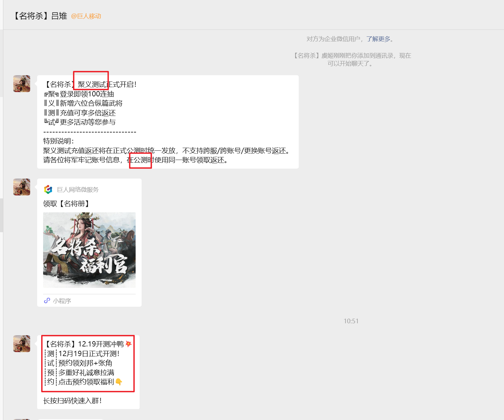Click the line 请各位将军牢记账号信息
Image resolution: width=504 pixels, height=420 pixels.
[x=136, y=160]
